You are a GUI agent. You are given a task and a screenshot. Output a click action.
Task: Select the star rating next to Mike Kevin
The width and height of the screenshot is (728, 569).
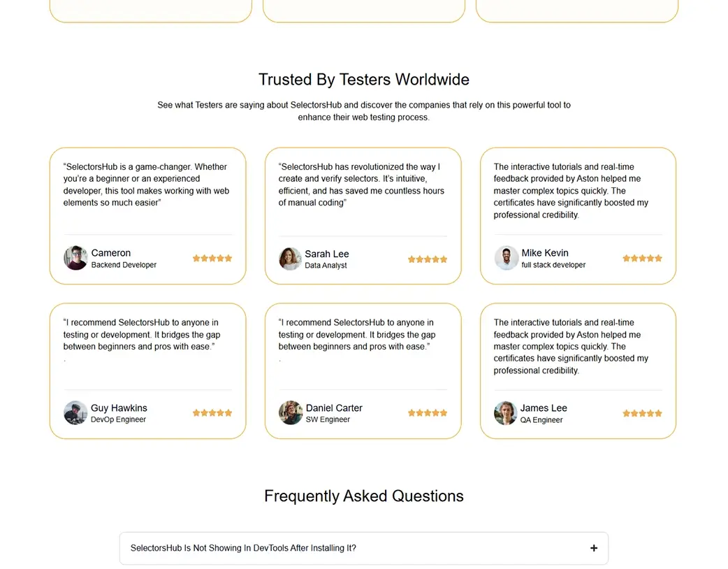click(642, 258)
